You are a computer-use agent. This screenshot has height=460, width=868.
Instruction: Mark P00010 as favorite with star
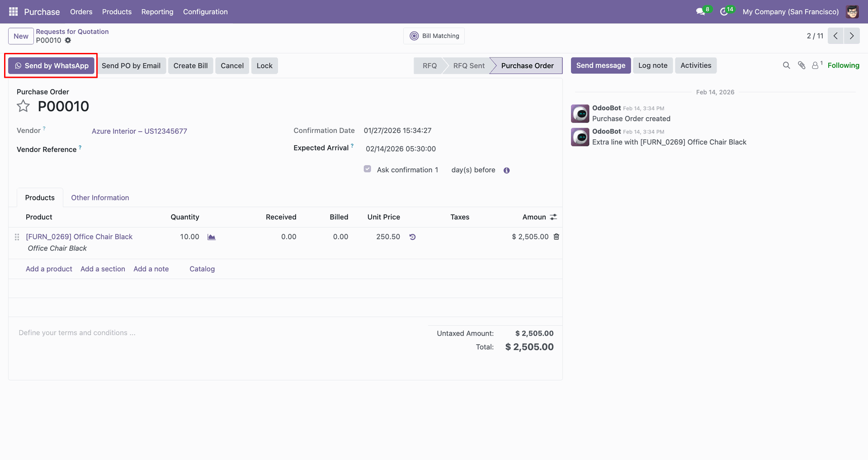(23, 106)
